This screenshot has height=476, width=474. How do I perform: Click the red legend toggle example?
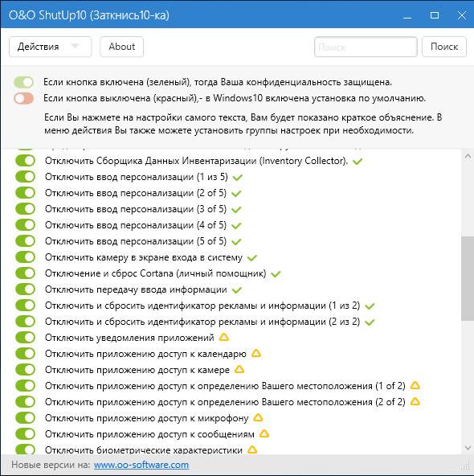point(23,98)
